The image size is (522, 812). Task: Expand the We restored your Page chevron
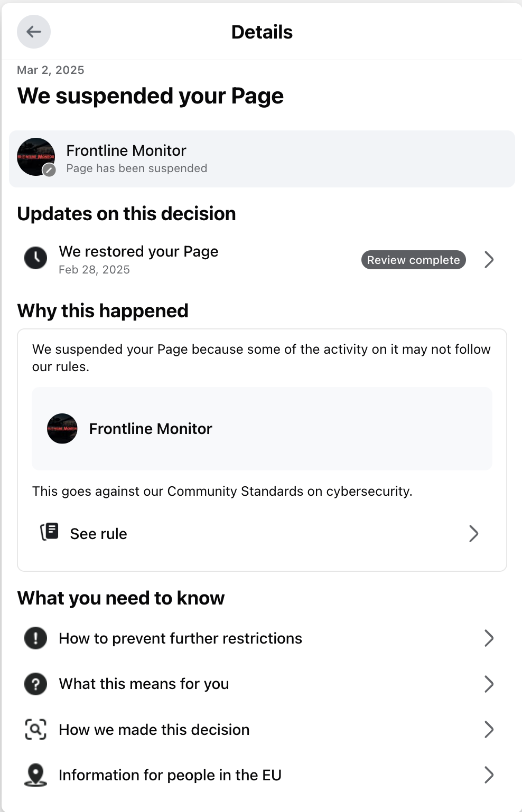489,259
